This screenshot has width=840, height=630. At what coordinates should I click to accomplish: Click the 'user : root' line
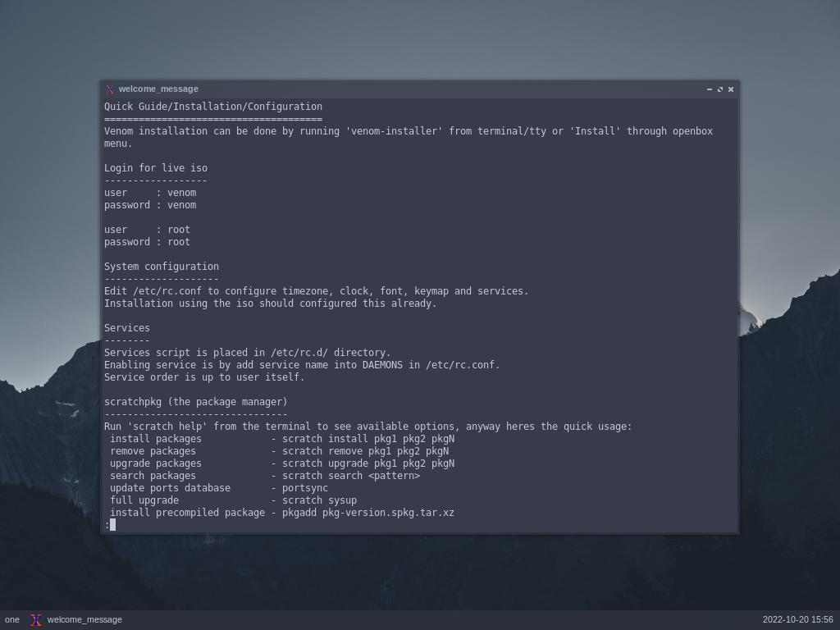coord(148,230)
